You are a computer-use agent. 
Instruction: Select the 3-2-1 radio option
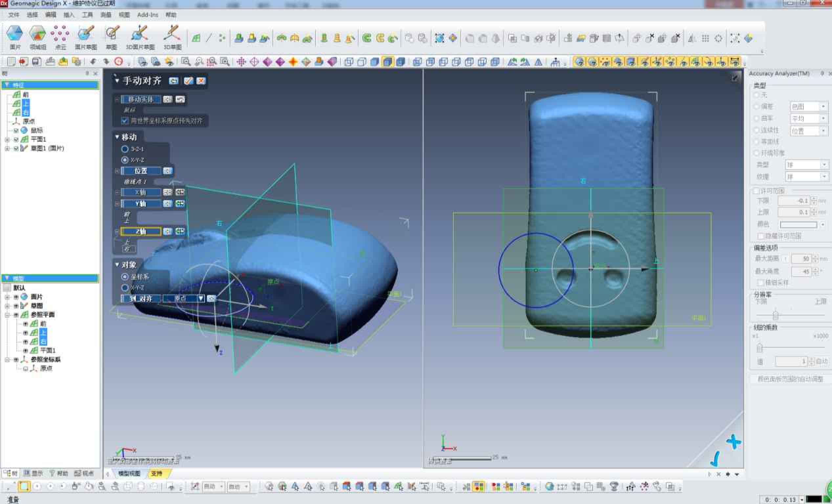click(124, 149)
